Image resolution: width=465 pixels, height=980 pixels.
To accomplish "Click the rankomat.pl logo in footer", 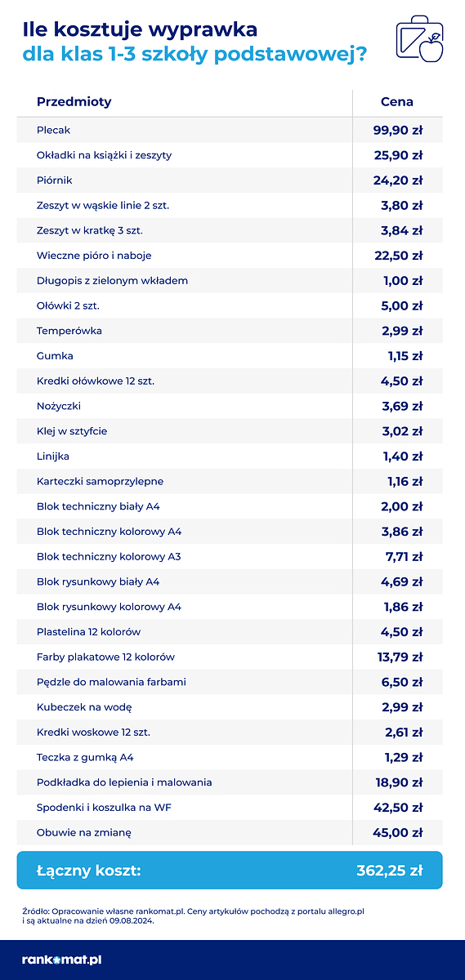I will point(61,960).
